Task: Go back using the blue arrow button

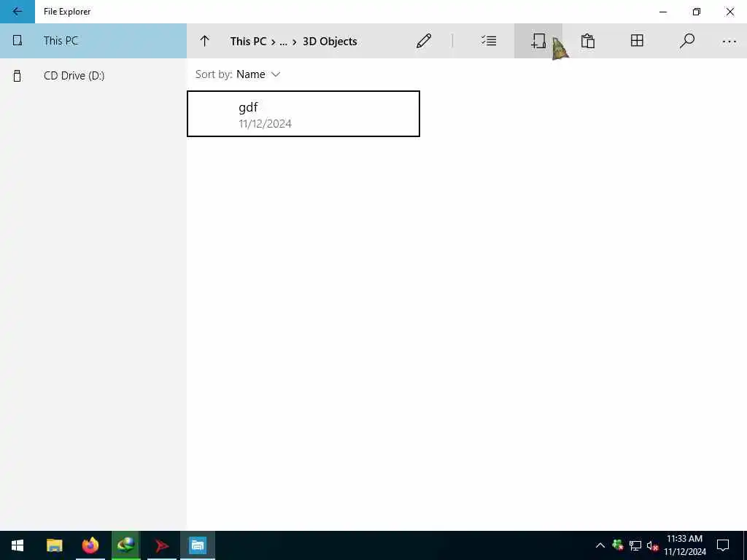Action: 18,12
